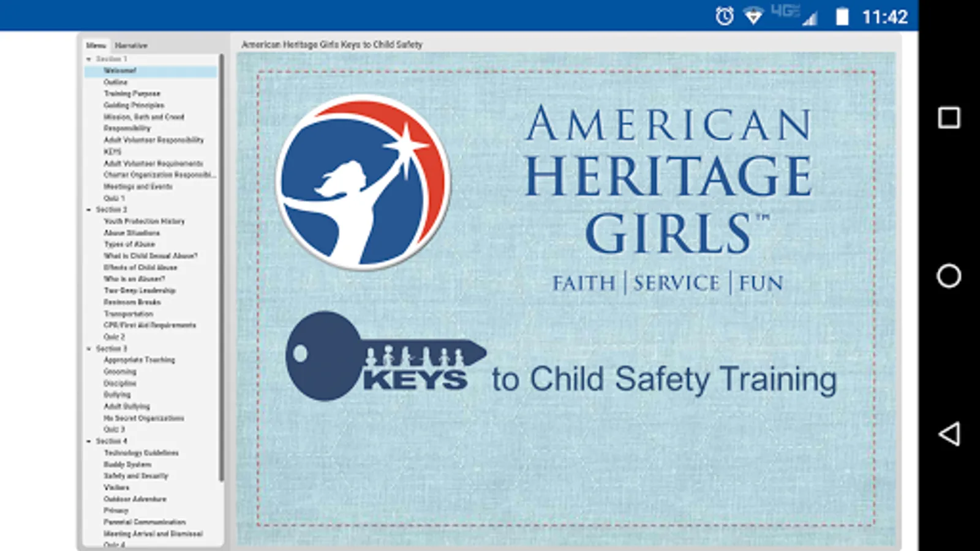Open the Two-Deep Leadership slide
Screen dimensions: 980x551
[x=140, y=291]
